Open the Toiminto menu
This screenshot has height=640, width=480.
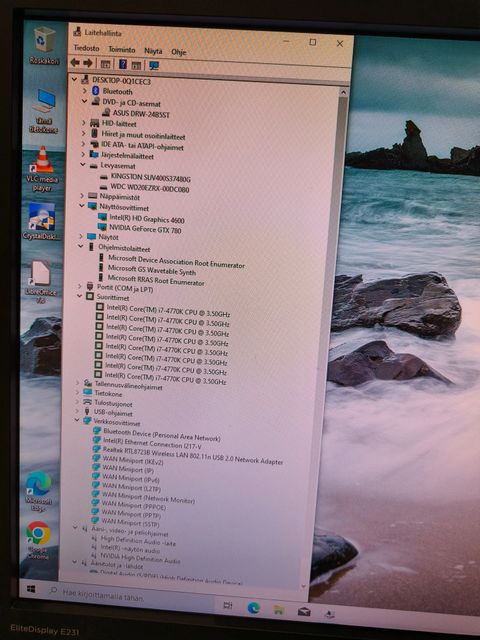122,49
